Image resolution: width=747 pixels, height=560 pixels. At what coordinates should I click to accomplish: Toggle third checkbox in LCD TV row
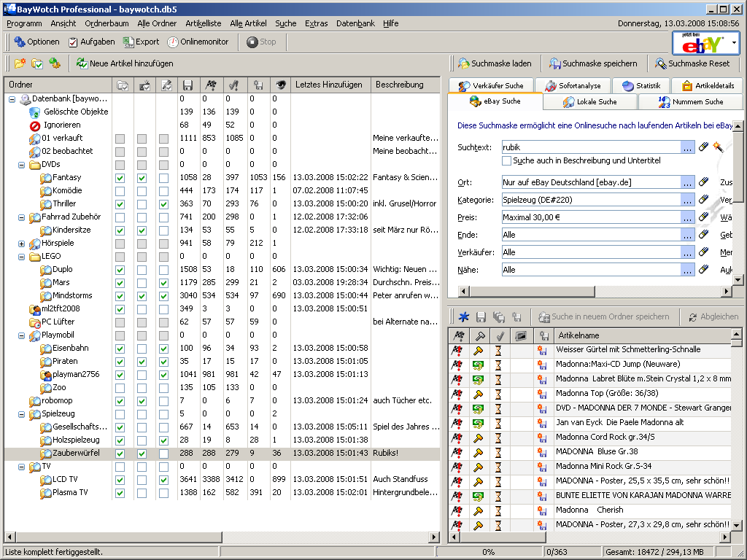(x=164, y=480)
